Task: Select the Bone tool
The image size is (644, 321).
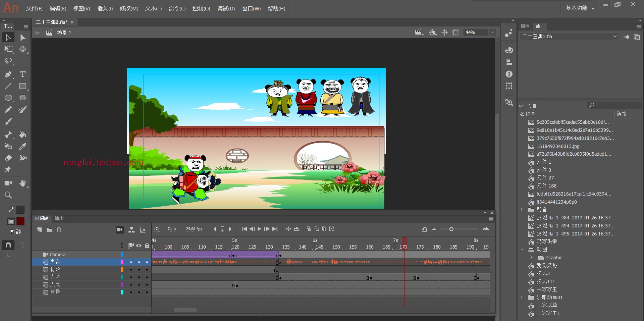Action: coord(8,135)
